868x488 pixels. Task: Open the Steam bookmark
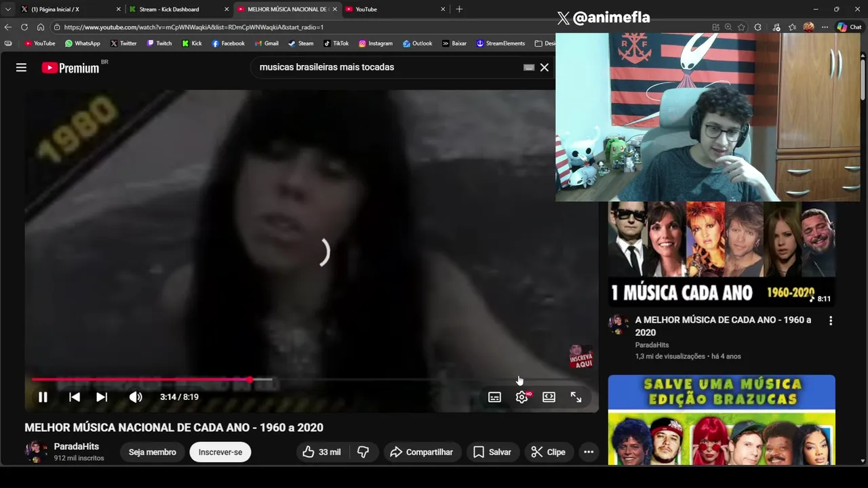300,43
